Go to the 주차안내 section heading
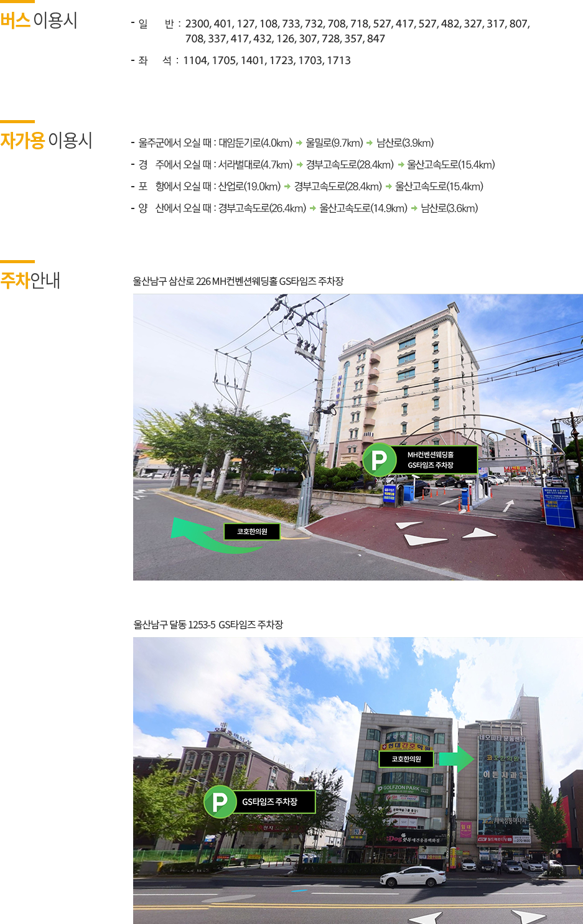Screen dimensions: 583x924 click(x=29, y=281)
